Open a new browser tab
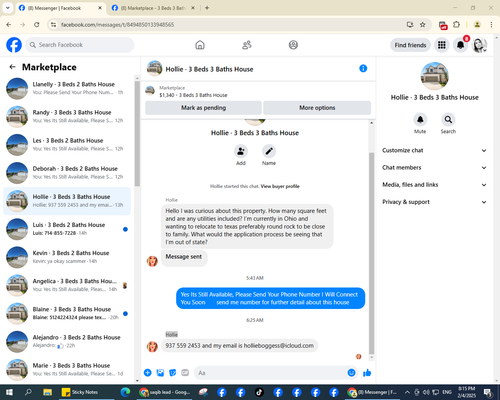Screen dimensions: 500x400 coord(207,8)
